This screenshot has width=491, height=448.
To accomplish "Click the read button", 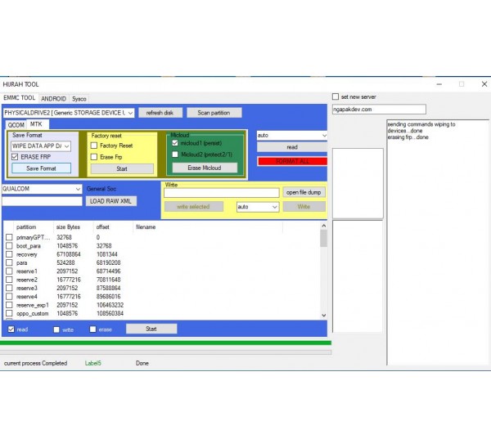I will coord(292,146).
